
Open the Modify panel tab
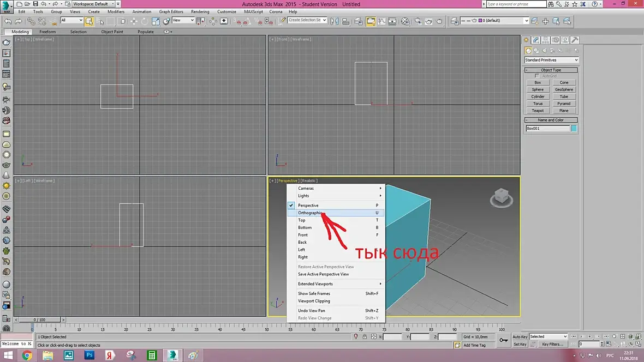536,40
